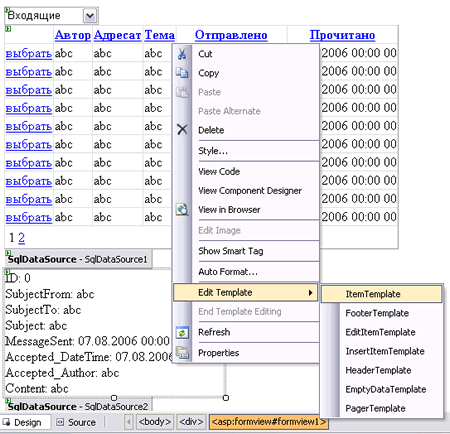Expand the Edit Template submenu arrow
Screen dimensions: 450x434
click(x=310, y=293)
